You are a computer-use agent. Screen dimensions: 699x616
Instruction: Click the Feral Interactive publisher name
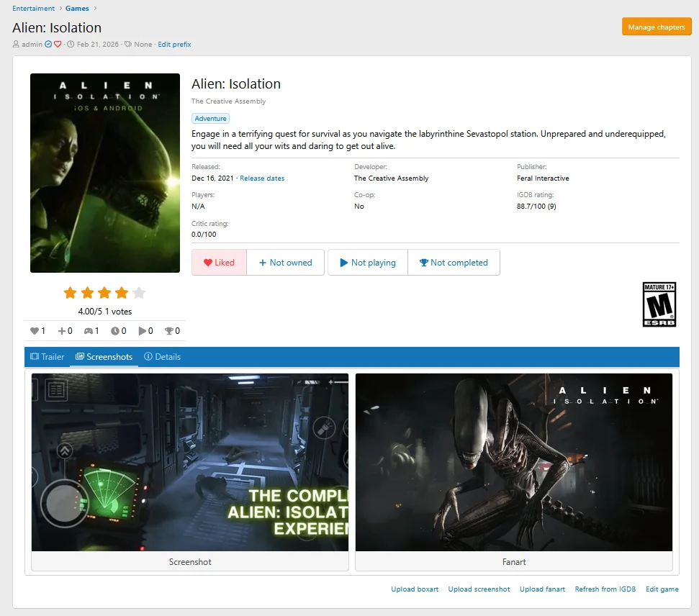(543, 178)
